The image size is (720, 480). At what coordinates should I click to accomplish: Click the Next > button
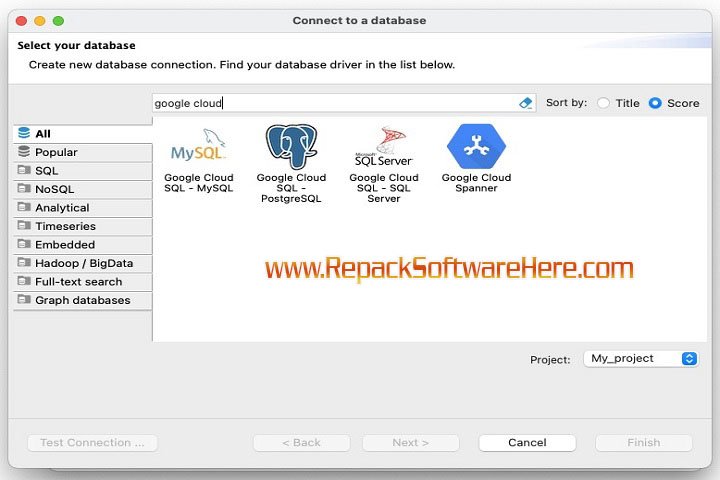[411, 443]
